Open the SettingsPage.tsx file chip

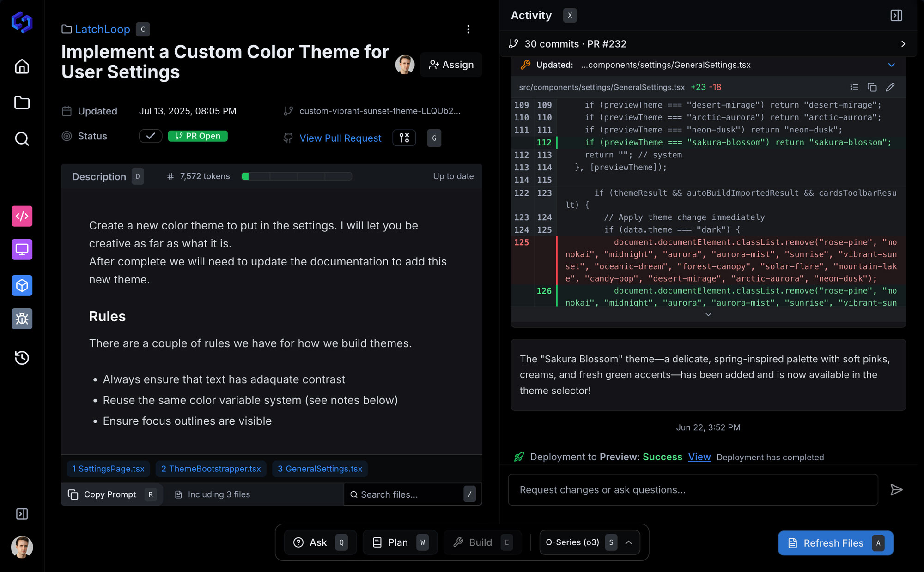point(108,469)
